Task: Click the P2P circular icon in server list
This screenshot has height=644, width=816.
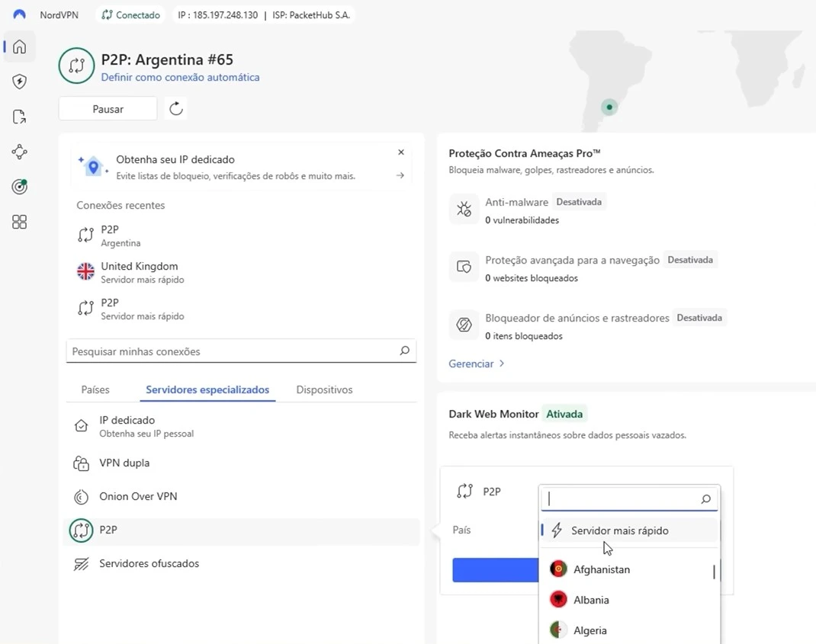Action: pyautogui.click(x=81, y=530)
